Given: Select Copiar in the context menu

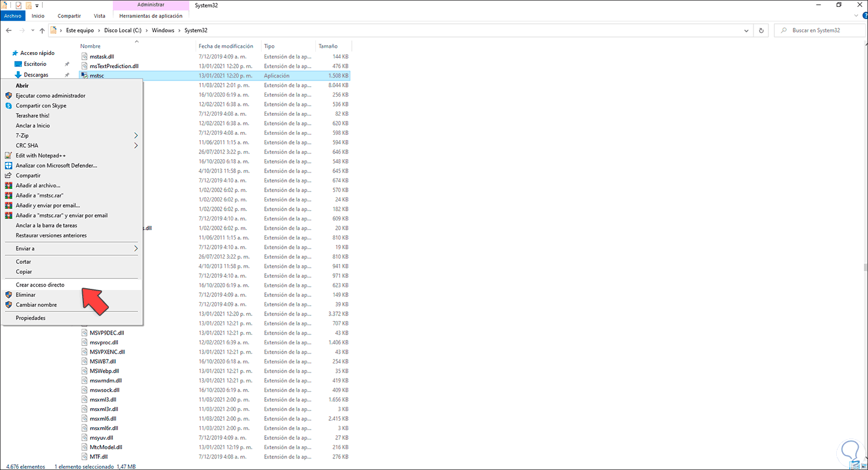Looking at the screenshot, I should (x=72, y=271).
